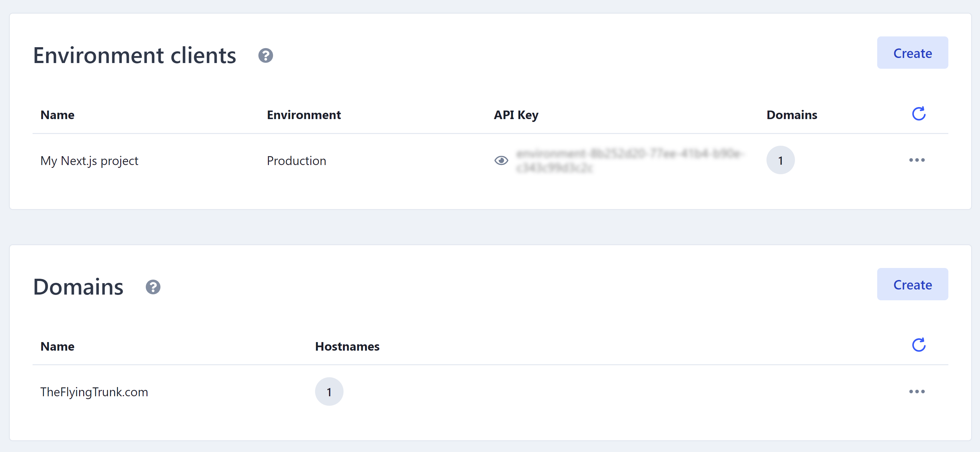Refresh the Domains table
Image resolution: width=980 pixels, height=452 pixels.
918,345
